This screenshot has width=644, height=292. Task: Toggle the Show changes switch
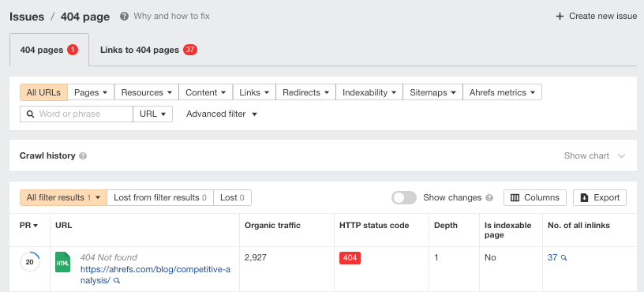click(x=404, y=198)
